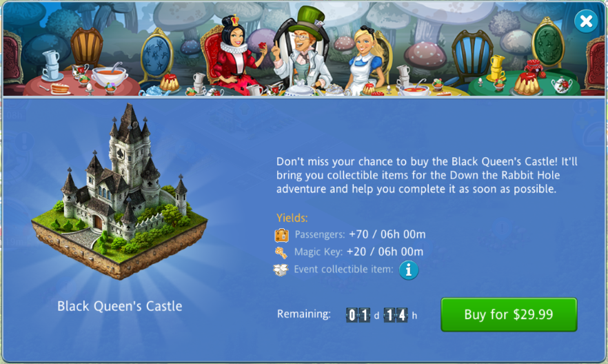Screen dimensions: 608x364
Task: Select the Black Queen's Castle building image
Action: [119, 192]
